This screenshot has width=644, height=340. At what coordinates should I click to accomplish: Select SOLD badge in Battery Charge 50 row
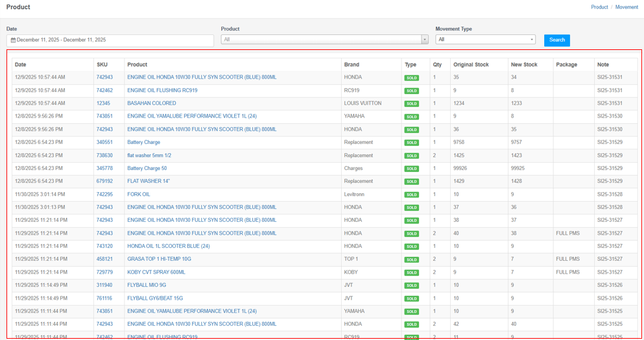[x=411, y=169]
